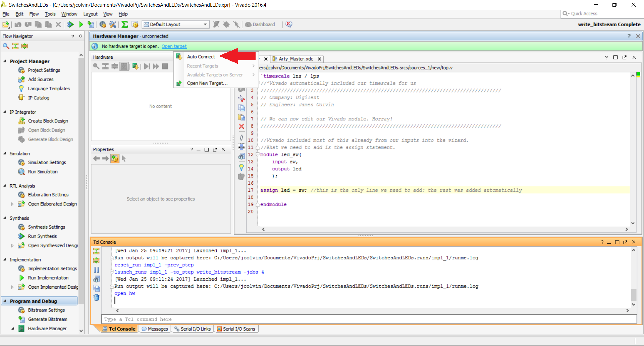Click the red X delete icon in editor sidebar
644x346 pixels.
[241, 127]
